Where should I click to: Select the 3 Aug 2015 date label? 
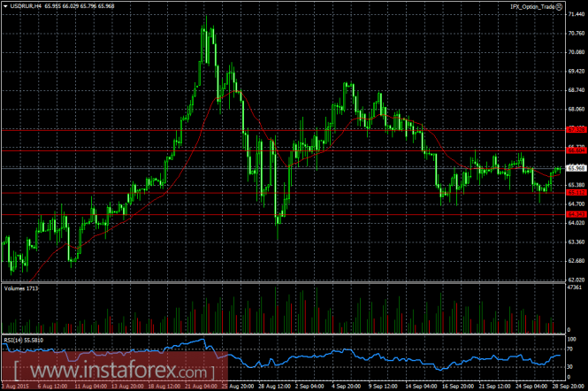[x=15, y=386]
